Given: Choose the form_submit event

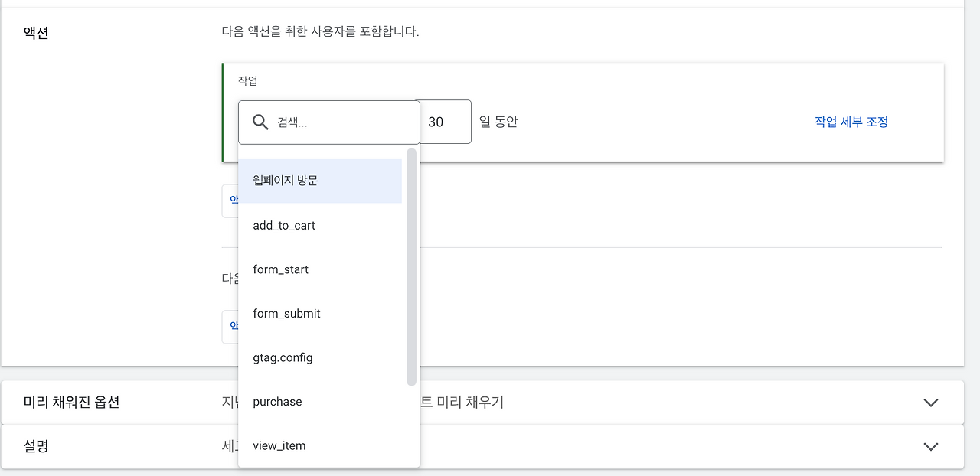Looking at the screenshot, I should tap(286, 313).
